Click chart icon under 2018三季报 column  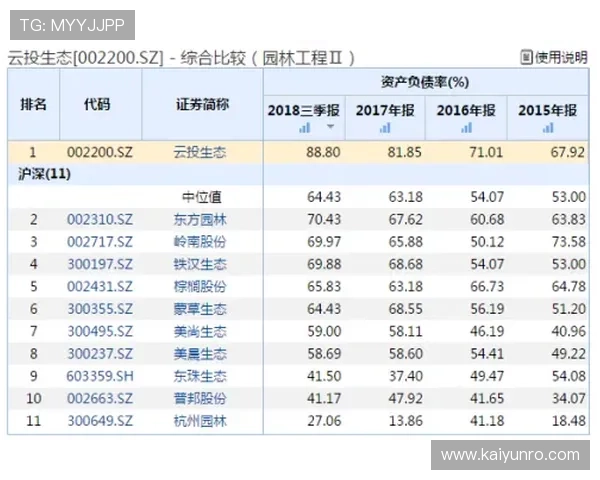[x=305, y=127]
